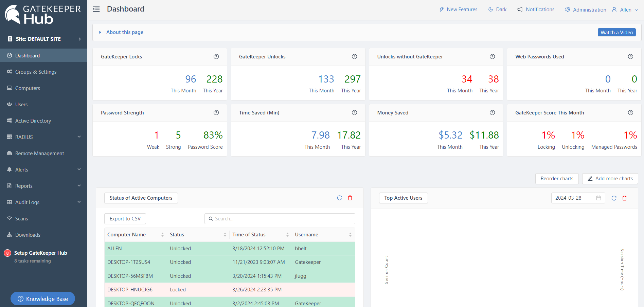Click the Watch a Video button
Image resolution: width=644 pixels, height=307 pixels.
pos(616,32)
